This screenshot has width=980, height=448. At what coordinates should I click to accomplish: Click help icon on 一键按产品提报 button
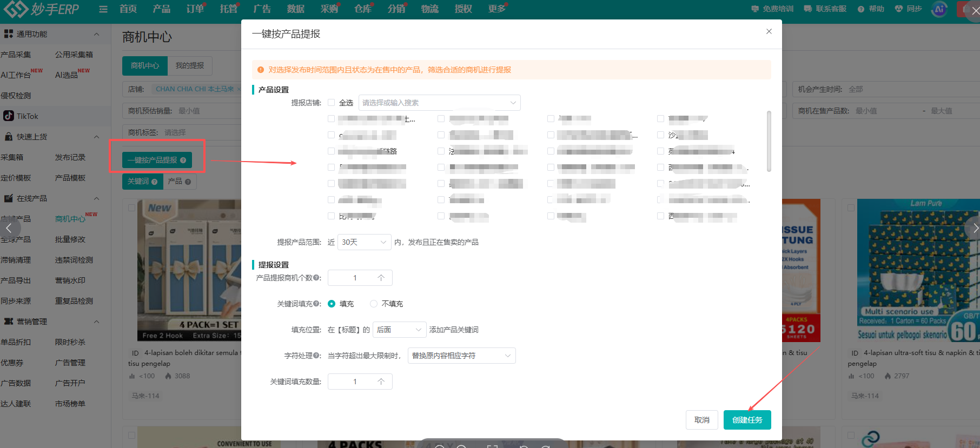tap(183, 160)
